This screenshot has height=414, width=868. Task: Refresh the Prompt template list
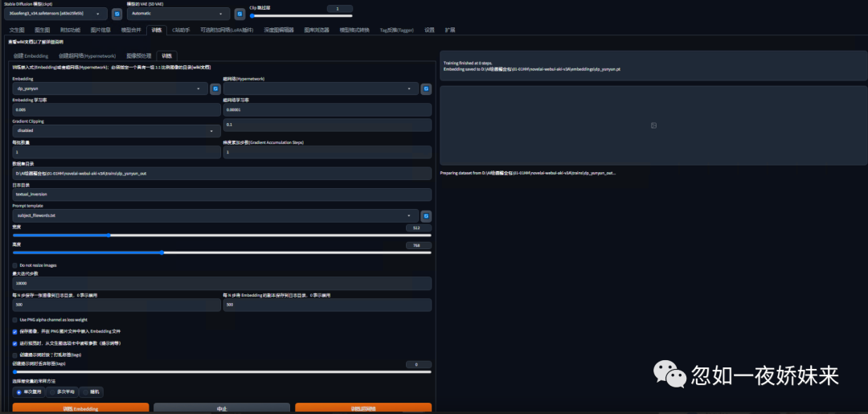tap(426, 216)
